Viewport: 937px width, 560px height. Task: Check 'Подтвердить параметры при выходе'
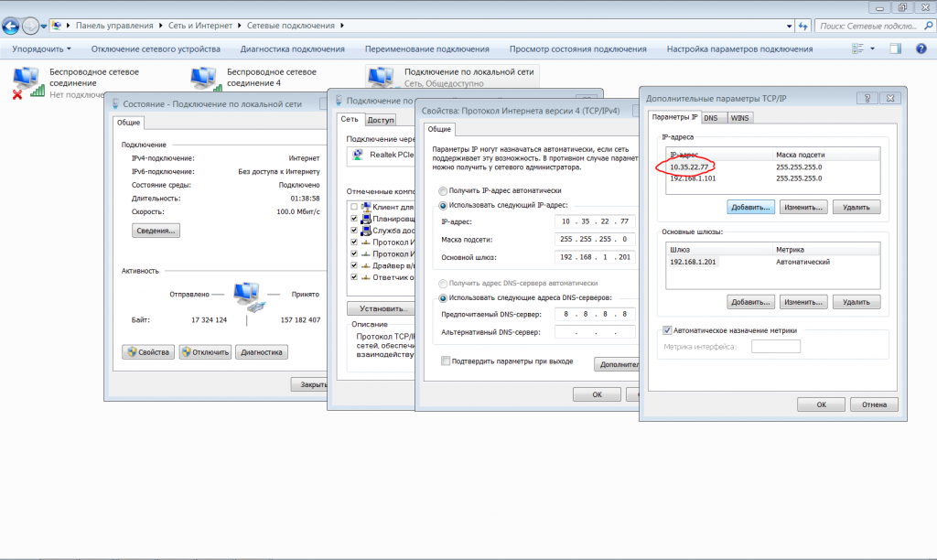(x=446, y=361)
